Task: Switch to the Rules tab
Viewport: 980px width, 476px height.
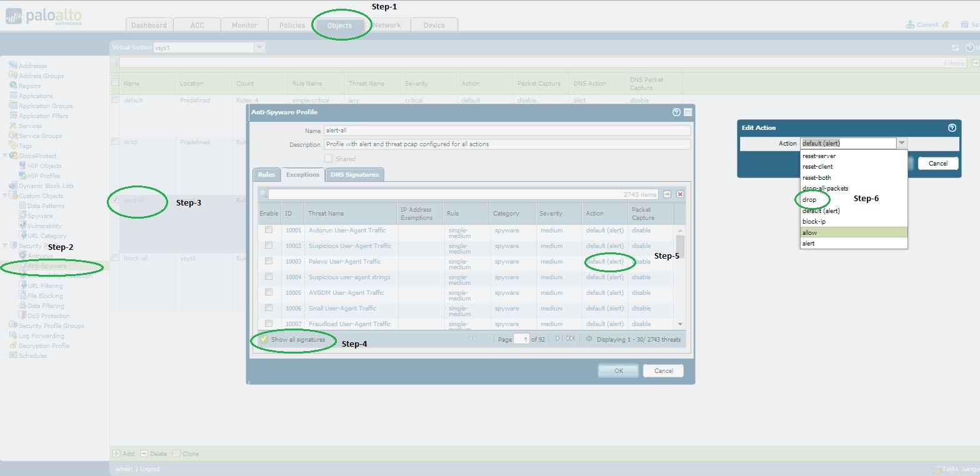Action: pos(266,175)
